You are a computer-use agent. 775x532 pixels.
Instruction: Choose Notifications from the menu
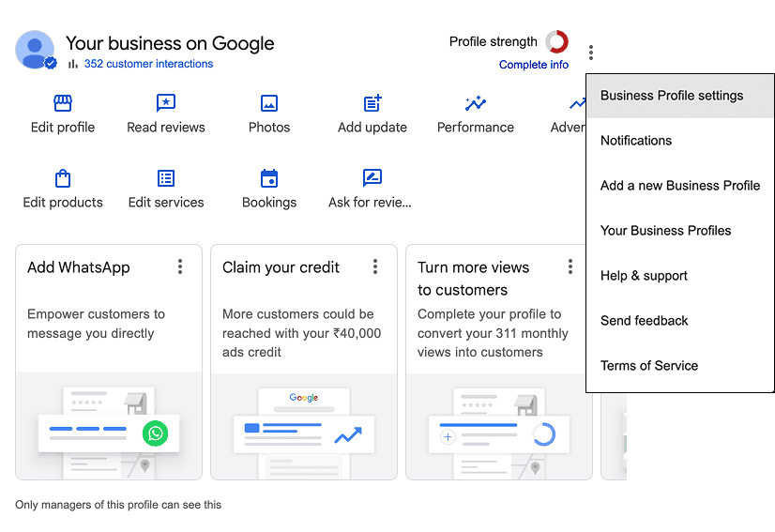point(680,141)
